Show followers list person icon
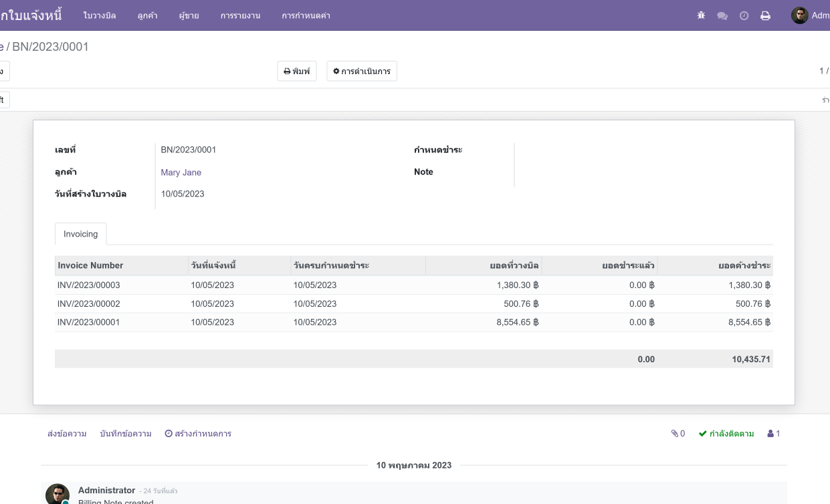This screenshot has height=504, width=830. (774, 434)
